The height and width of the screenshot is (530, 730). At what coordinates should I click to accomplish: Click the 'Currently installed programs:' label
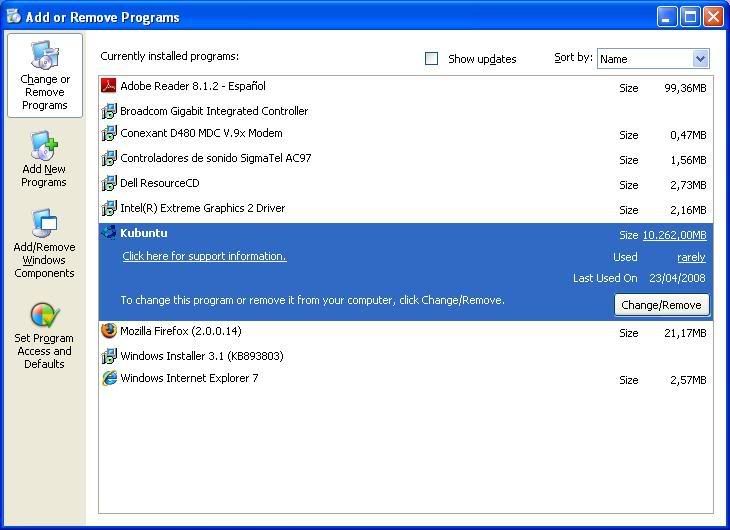(x=169, y=56)
